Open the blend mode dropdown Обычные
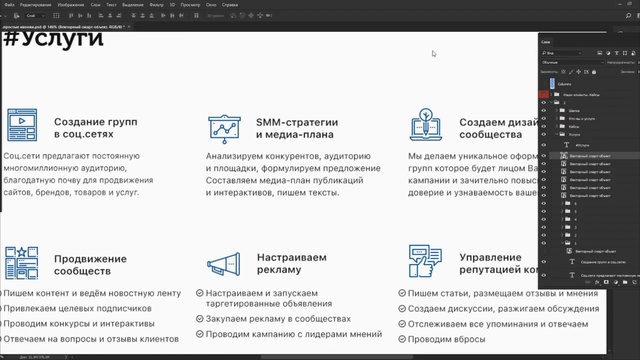Image resolution: width=640 pixels, height=360 pixels. (572, 62)
